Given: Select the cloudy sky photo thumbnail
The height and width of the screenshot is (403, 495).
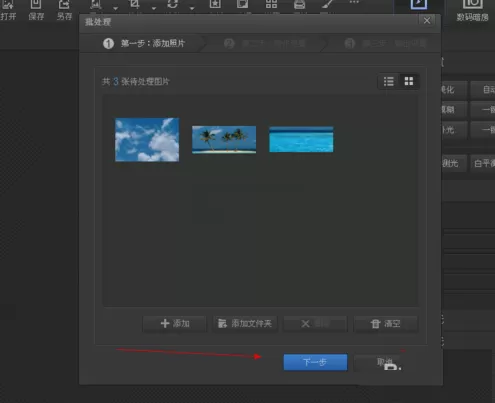Looking at the screenshot, I should coord(147,140).
